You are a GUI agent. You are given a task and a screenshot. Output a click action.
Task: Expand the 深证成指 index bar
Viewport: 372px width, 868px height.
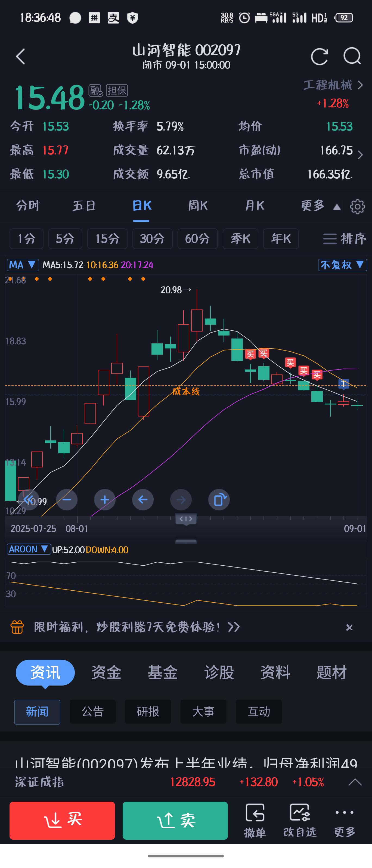tap(355, 782)
